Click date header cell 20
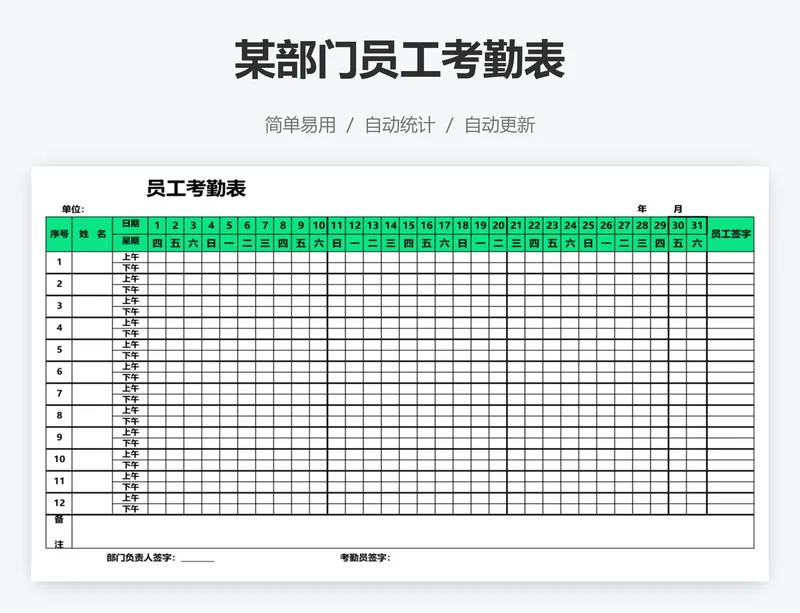800x613 pixels. click(498, 226)
